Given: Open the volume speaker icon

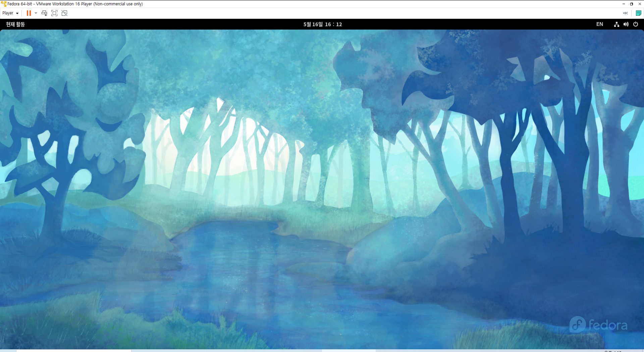Looking at the screenshot, I should coord(626,24).
